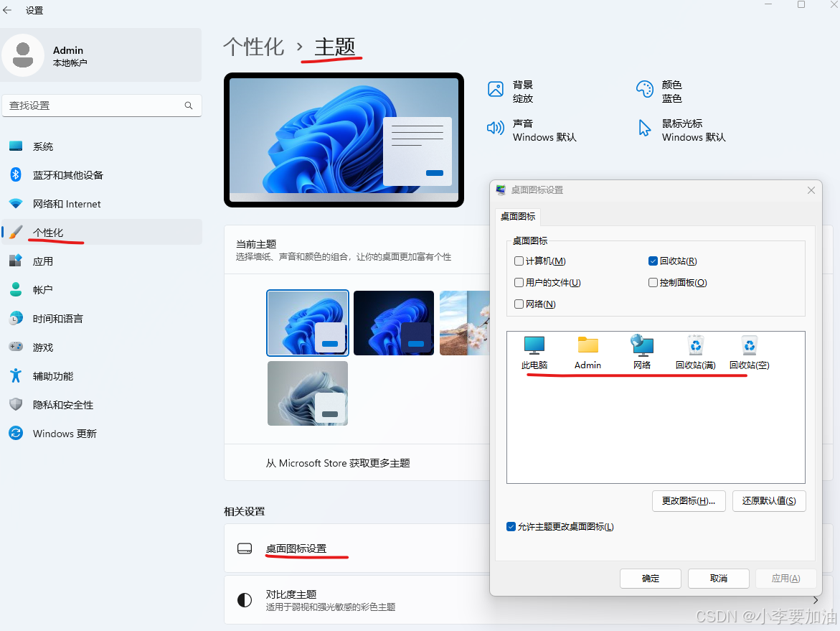This screenshot has height=631, width=840.
Task: Click the 应用(A) button
Action: pos(786,579)
